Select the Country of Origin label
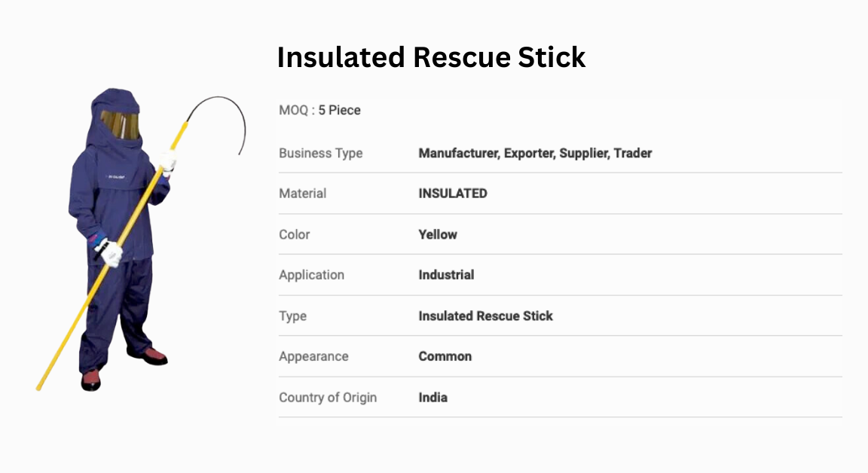 tap(328, 397)
